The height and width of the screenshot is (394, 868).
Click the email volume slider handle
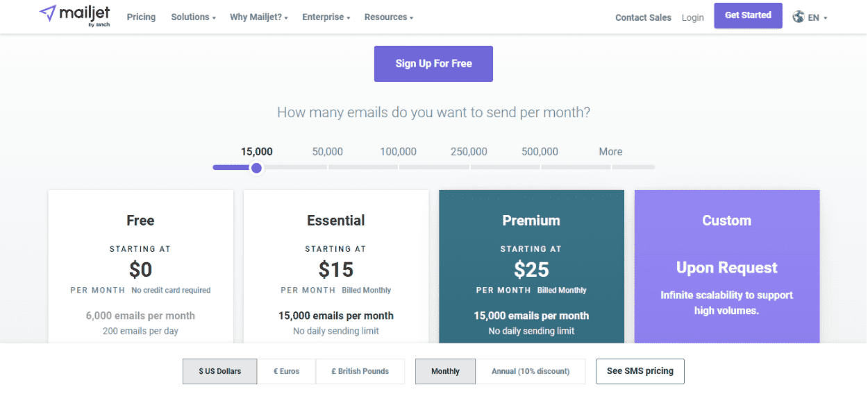tap(256, 168)
